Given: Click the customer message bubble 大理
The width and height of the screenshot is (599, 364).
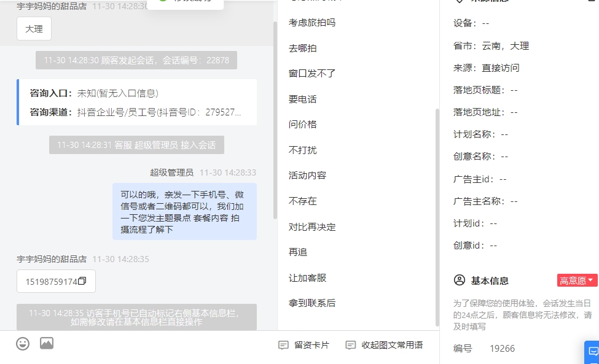Looking at the screenshot, I should point(34,29).
